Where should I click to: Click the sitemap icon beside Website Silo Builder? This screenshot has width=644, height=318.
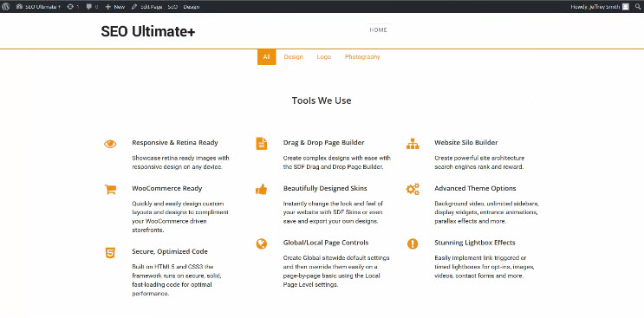tap(413, 144)
